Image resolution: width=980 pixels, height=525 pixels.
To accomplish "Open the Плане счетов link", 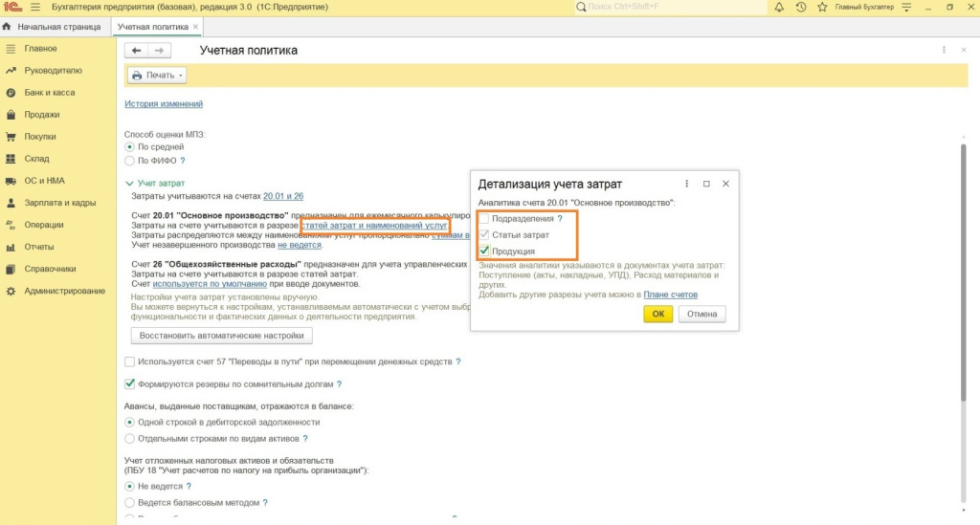I will click(670, 295).
